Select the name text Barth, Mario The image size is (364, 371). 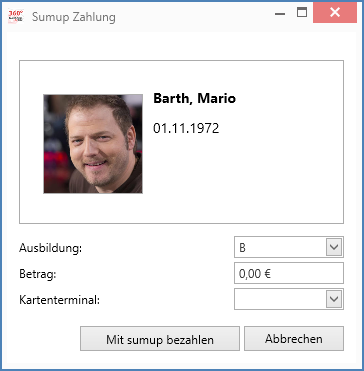pos(194,99)
